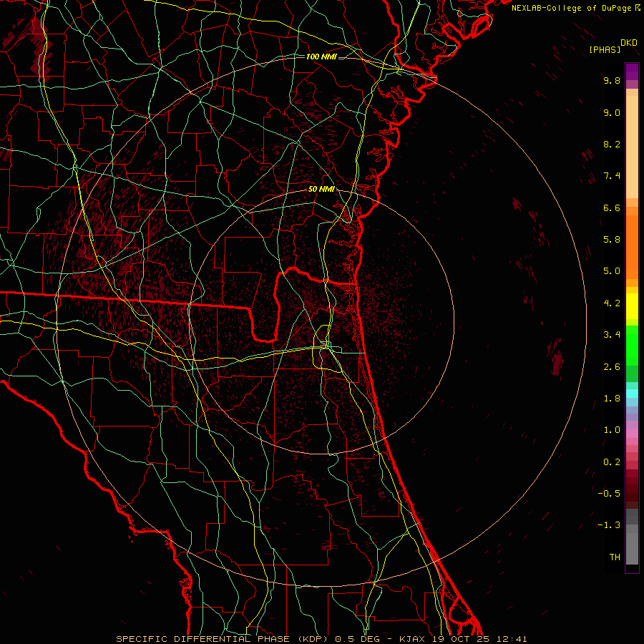Click the 9.8 value on the scale
Viewport: 644px width, 644px height.
[611, 81]
